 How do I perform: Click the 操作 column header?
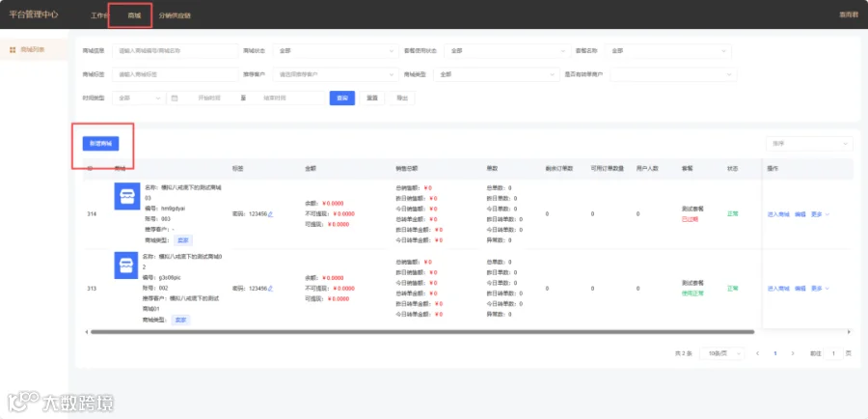(773, 168)
